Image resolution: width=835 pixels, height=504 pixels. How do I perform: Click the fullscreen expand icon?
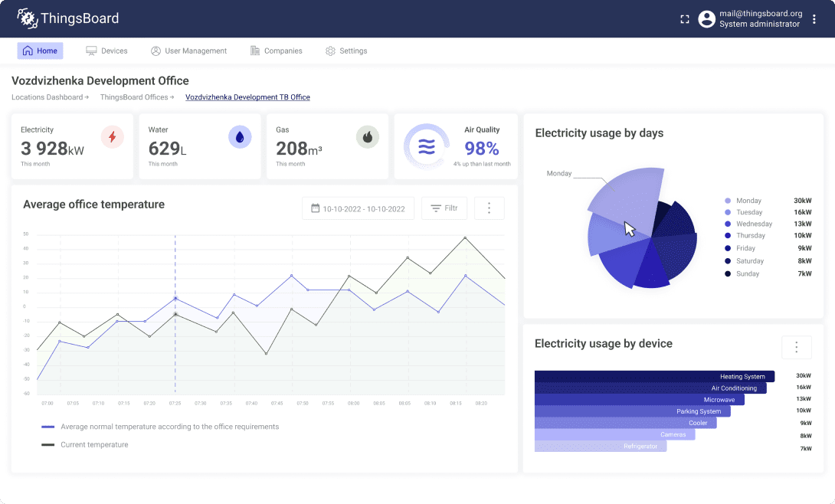684,18
